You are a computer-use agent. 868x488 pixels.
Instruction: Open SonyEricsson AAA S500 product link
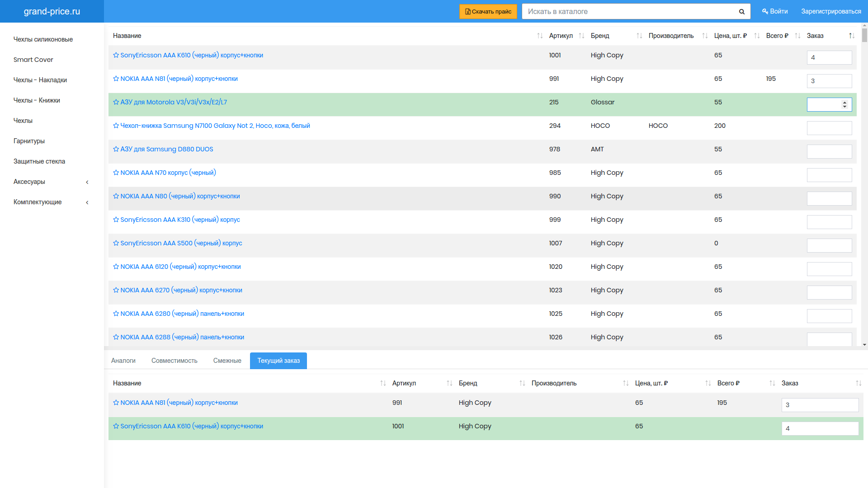181,243
